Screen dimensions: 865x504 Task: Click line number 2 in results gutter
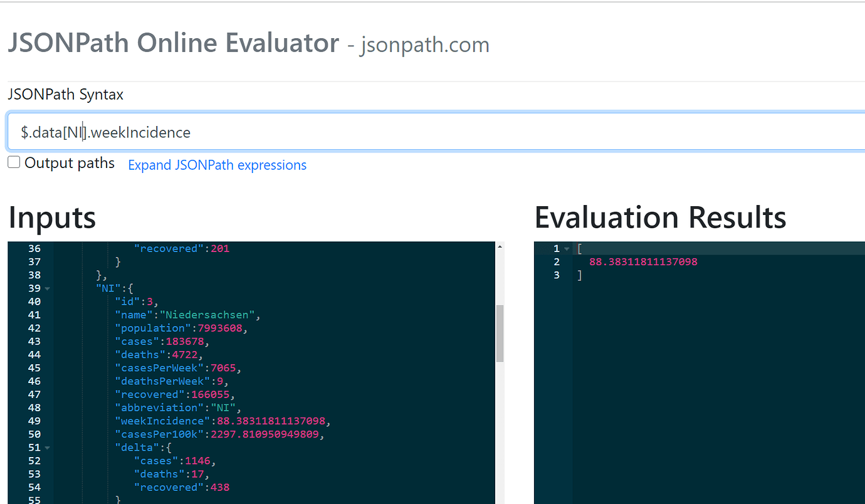coord(555,262)
